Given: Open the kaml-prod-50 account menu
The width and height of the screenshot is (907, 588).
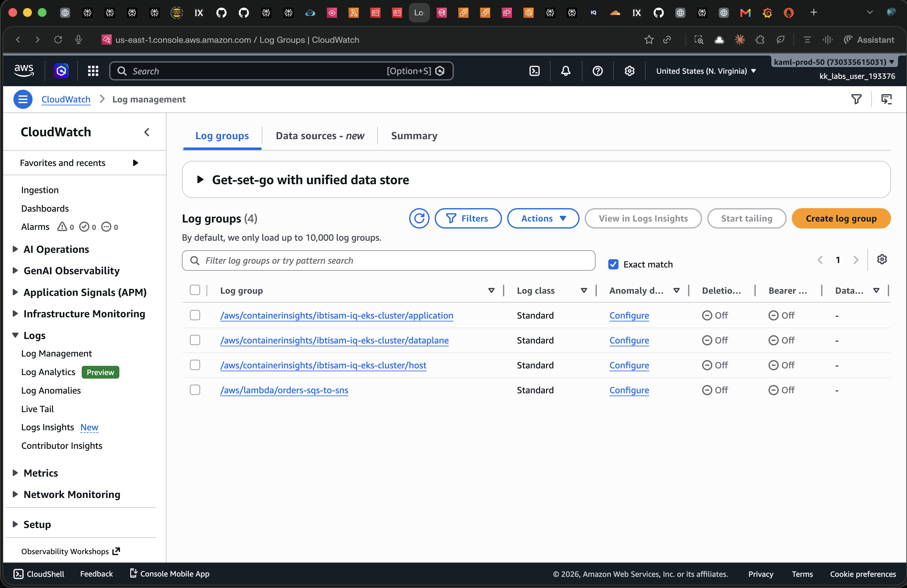Looking at the screenshot, I should point(834,62).
